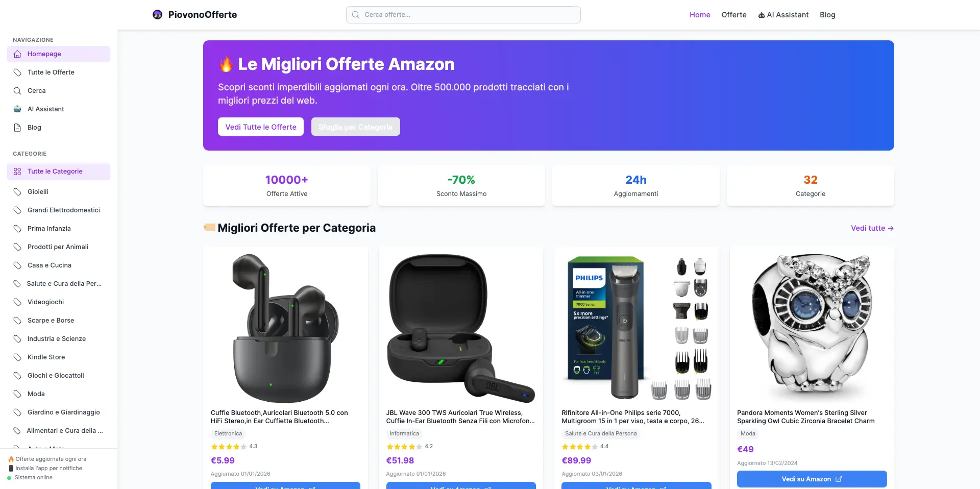Open Homepage via the house icon

(17, 54)
